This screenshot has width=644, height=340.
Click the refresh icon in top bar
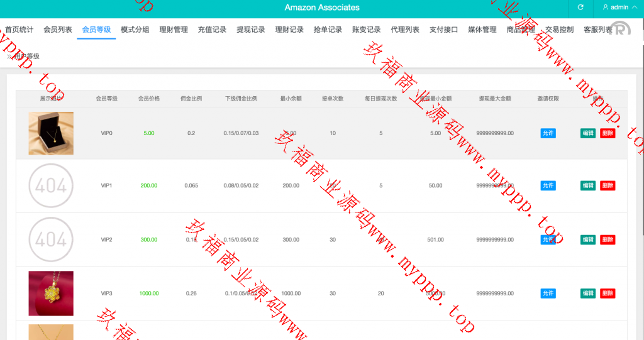(x=580, y=8)
